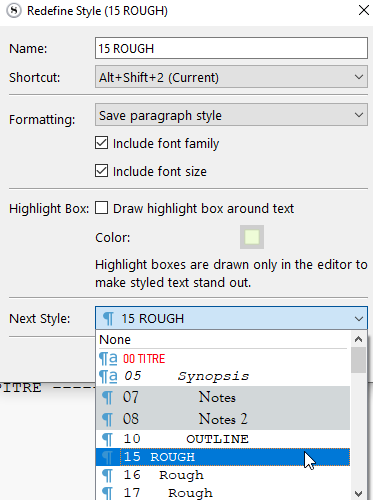Edit the style Name field
Viewport: 373px width, 500px height.
pyautogui.click(x=231, y=48)
